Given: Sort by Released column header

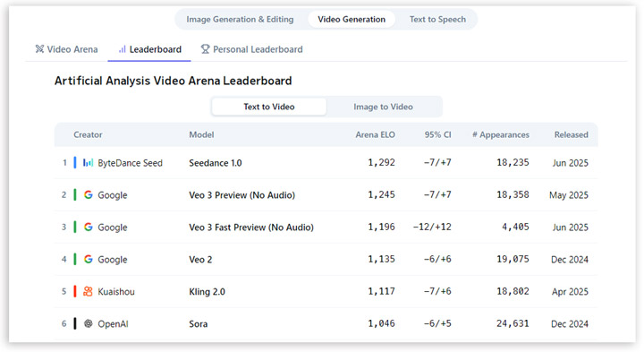Looking at the screenshot, I should pos(571,134).
